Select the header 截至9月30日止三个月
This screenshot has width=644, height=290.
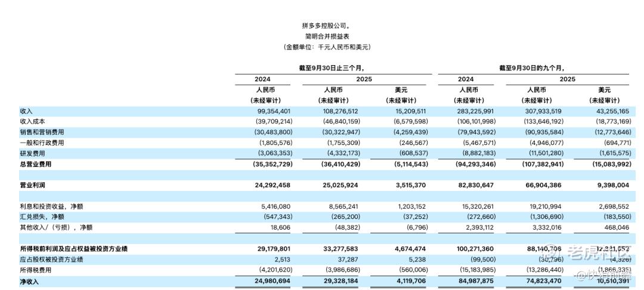coord(332,68)
